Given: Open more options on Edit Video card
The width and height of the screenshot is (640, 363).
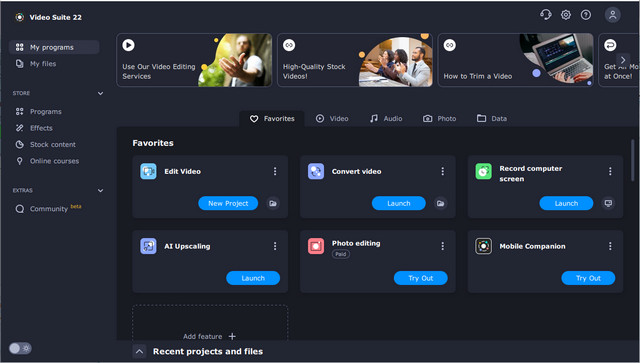Looking at the screenshot, I should pyautogui.click(x=275, y=171).
